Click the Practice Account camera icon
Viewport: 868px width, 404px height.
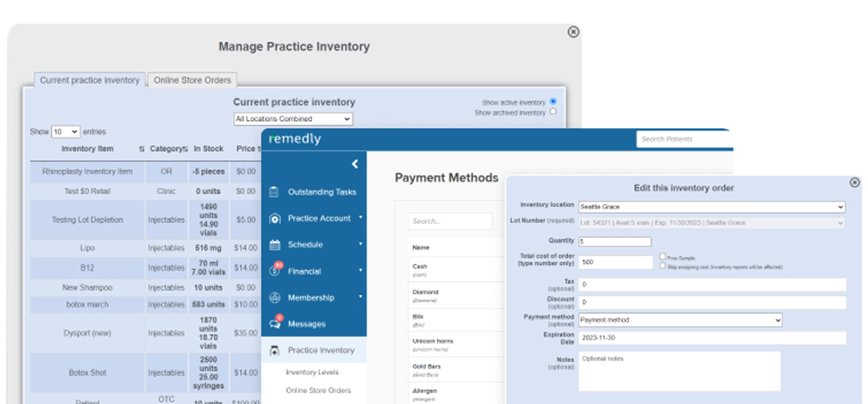click(x=275, y=219)
